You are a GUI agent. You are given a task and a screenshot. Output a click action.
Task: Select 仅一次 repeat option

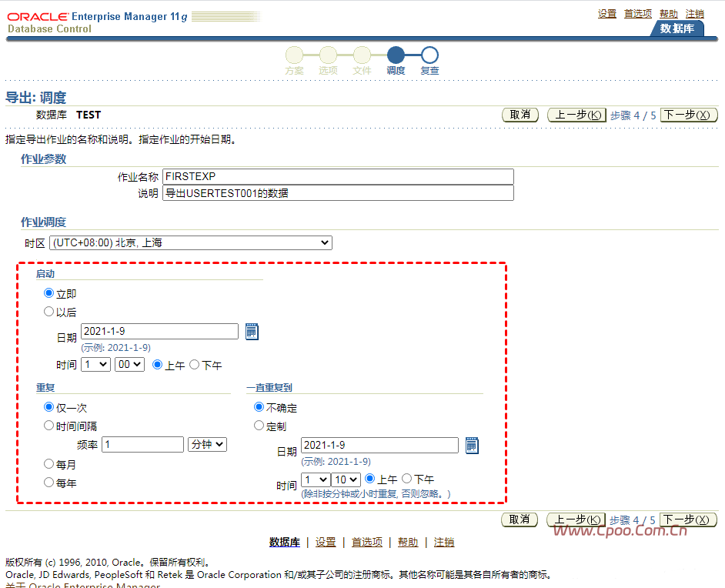(x=48, y=407)
